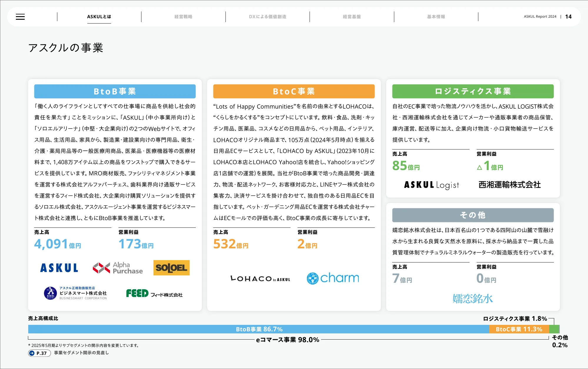Click the gray その他 header banner
Viewport: 588px width, 369px height.
(473, 215)
